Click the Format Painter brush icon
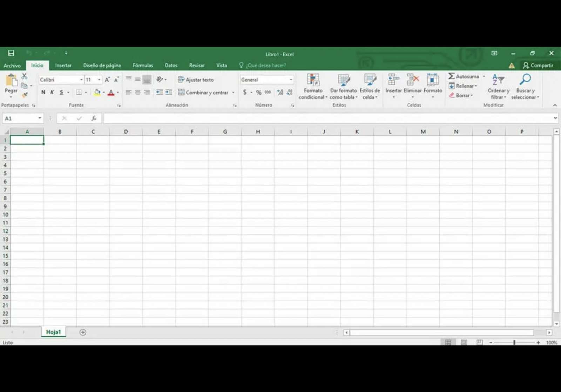The image size is (561, 392). coord(24,95)
